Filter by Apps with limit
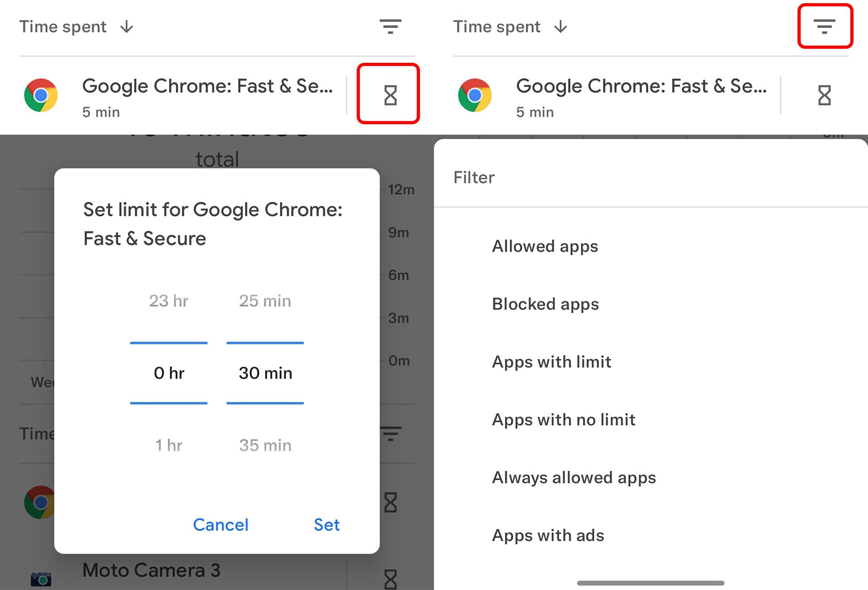The image size is (868, 590). [552, 362]
